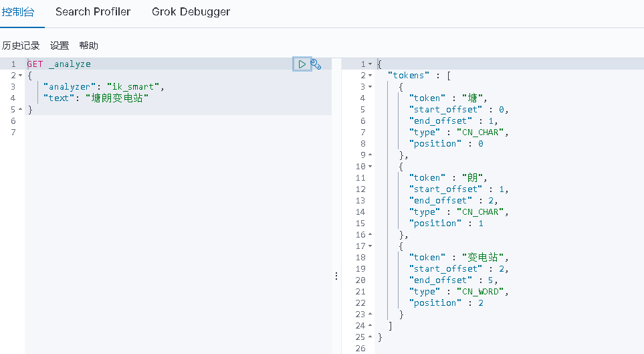Screen dimensions: 644x354
Task: Click the "start_offset" : 1 line
Action: click(459, 189)
